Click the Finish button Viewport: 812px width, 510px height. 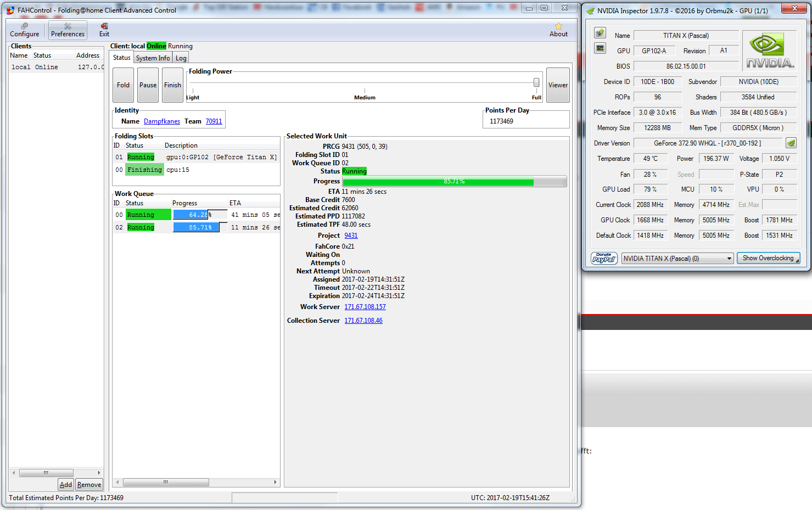[172, 85]
